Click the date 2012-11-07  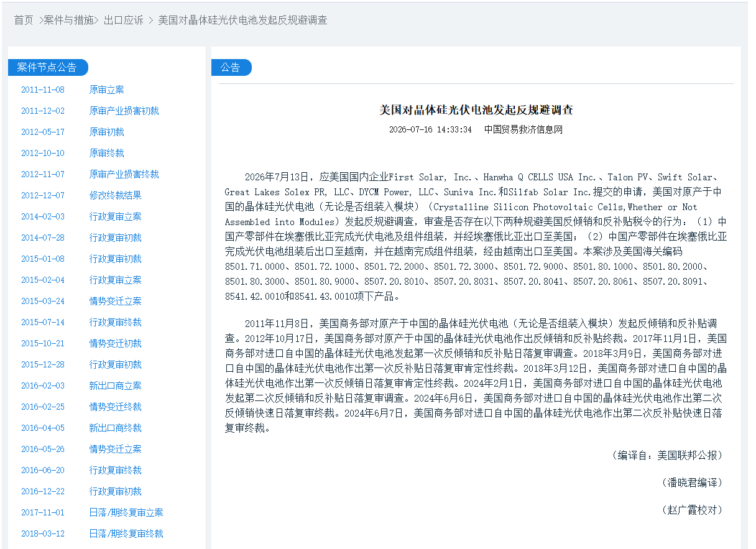coord(43,174)
